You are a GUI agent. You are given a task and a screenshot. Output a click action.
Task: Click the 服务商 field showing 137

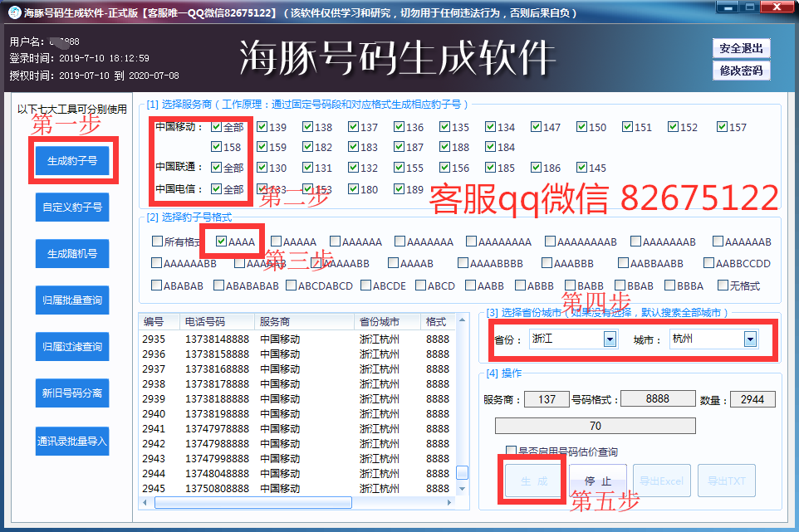pyautogui.click(x=547, y=399)
